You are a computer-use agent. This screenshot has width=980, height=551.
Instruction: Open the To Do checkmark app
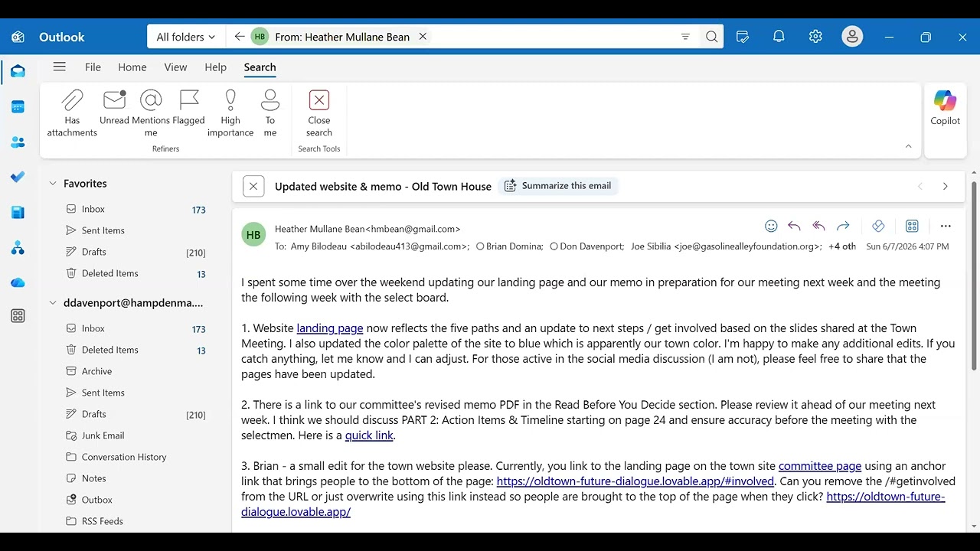click(x=18, y=177)
